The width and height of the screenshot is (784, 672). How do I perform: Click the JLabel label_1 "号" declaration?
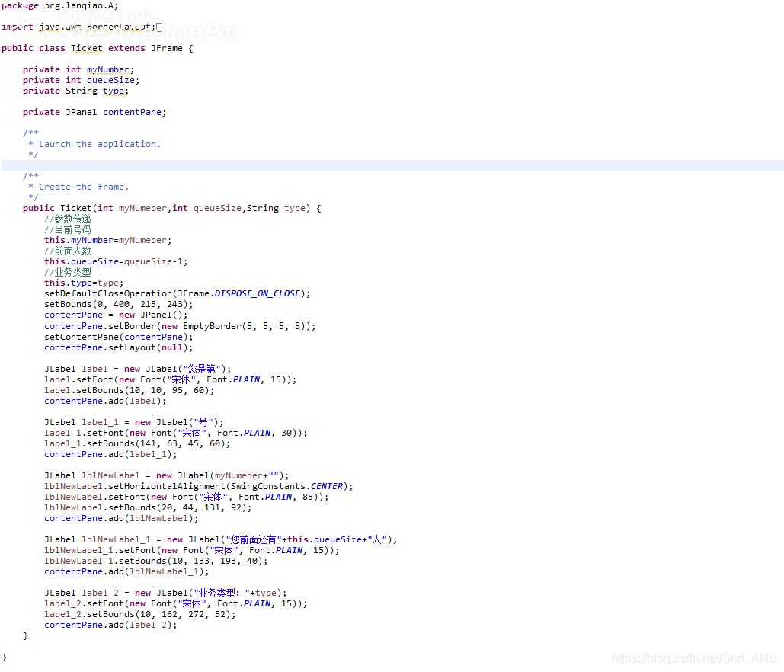pos(134,422)
